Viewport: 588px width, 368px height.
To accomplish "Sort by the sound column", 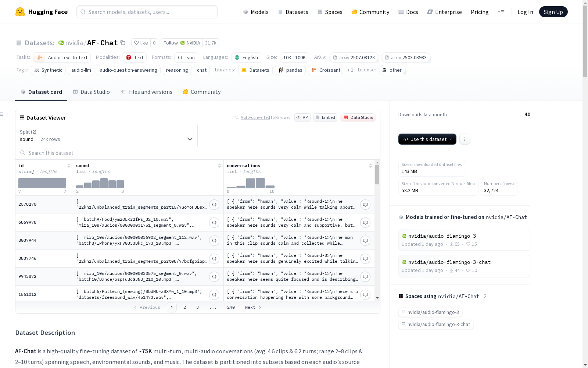I will pos(219,166).
